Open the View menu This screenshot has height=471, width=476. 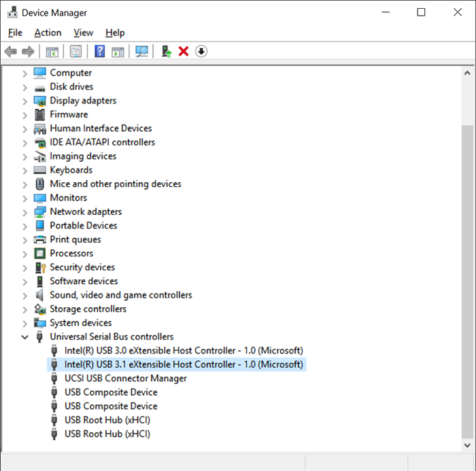pyautogui.click(x=83, y=33)
